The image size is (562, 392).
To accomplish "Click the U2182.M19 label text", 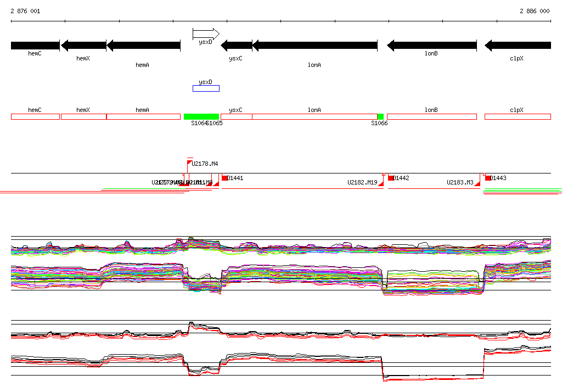I will tap(362, 183).
